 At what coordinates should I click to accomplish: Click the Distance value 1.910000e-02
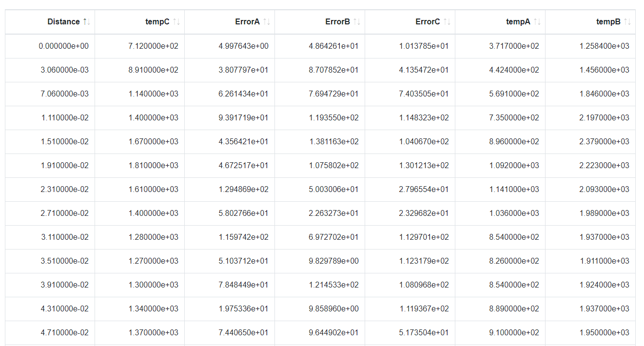65,166
